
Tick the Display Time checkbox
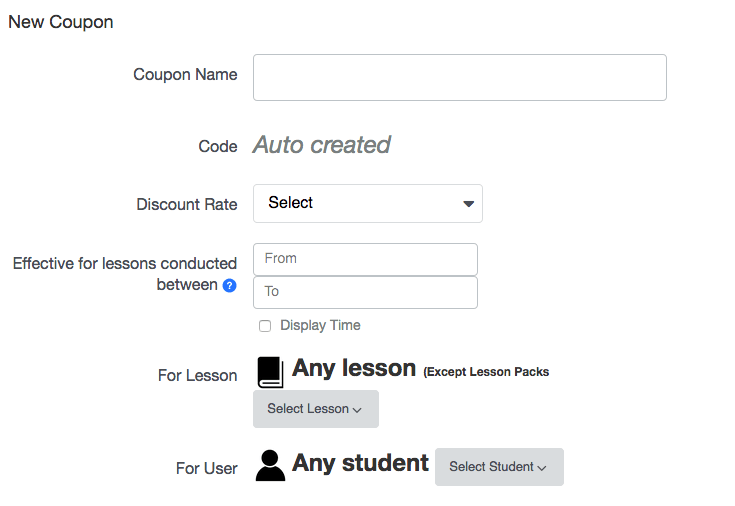tap(265, 326)
